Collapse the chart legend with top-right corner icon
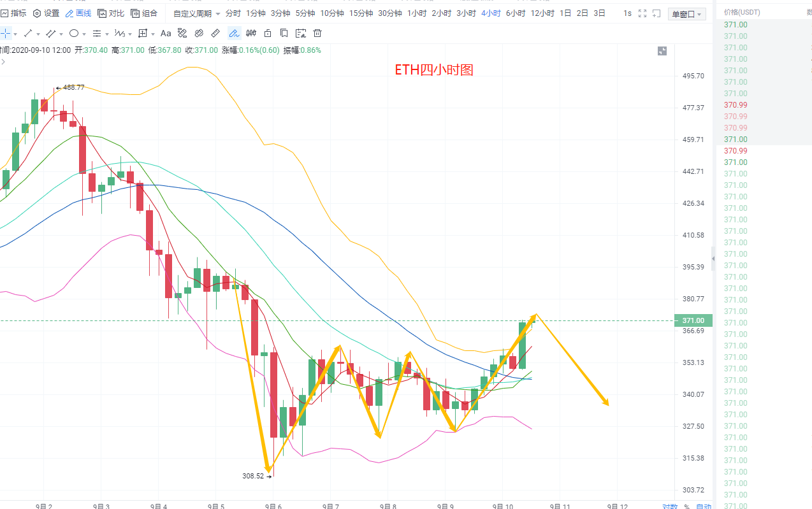Screen dimensions: 812x509 pyautogui.click(x=662, y=51)
